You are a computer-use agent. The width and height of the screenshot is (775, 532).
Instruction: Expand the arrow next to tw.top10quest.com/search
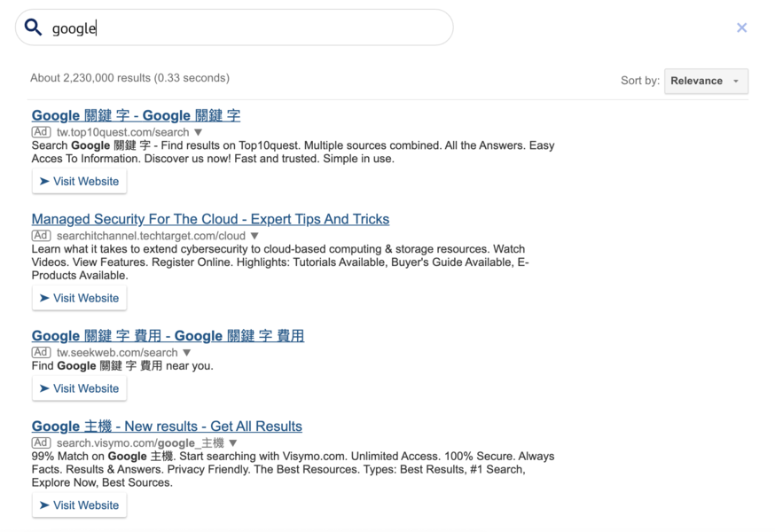pos(199,132)
